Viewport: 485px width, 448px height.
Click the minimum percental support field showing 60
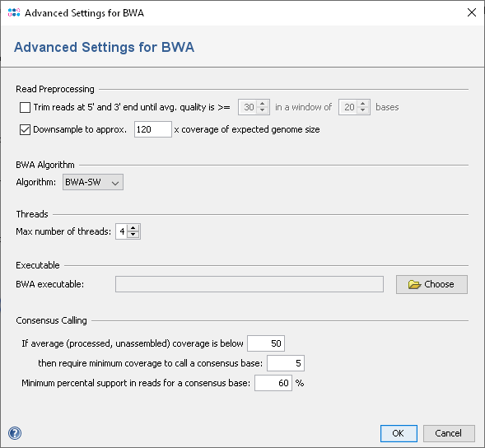click(x=273, y=383)
